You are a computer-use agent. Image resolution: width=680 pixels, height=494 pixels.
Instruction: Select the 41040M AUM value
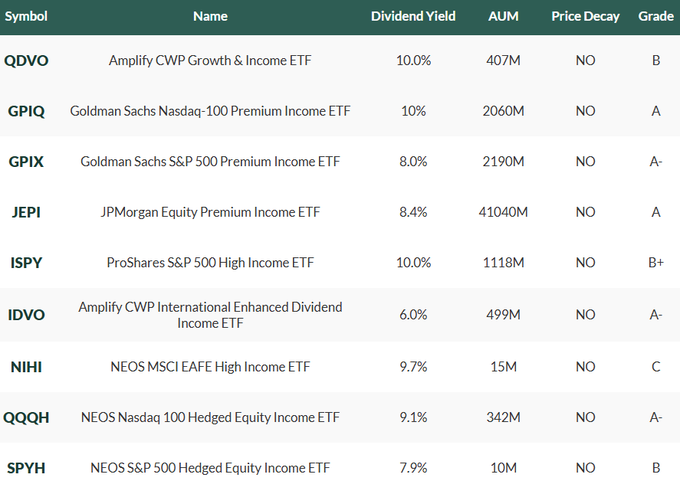(x=503, y=213)
